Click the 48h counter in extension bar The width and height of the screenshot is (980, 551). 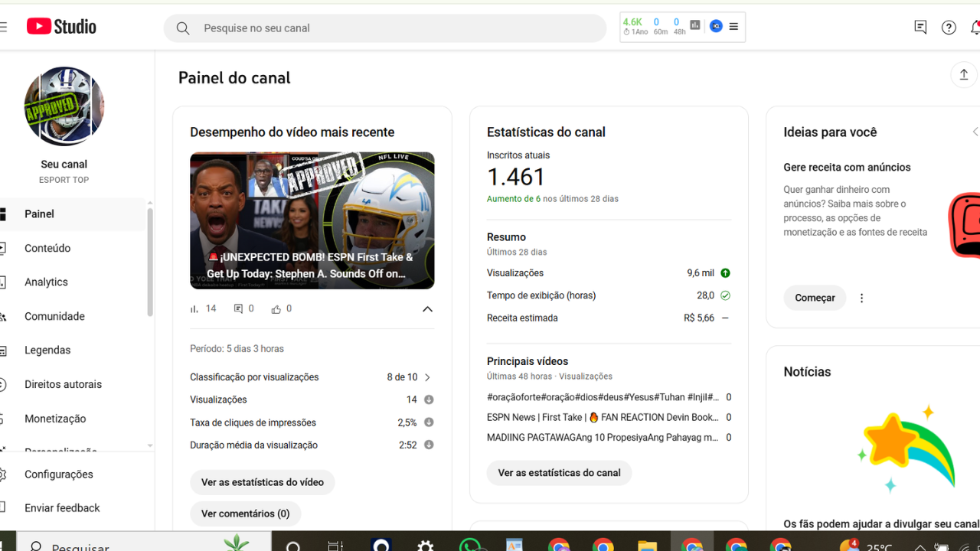coord(679,27)
